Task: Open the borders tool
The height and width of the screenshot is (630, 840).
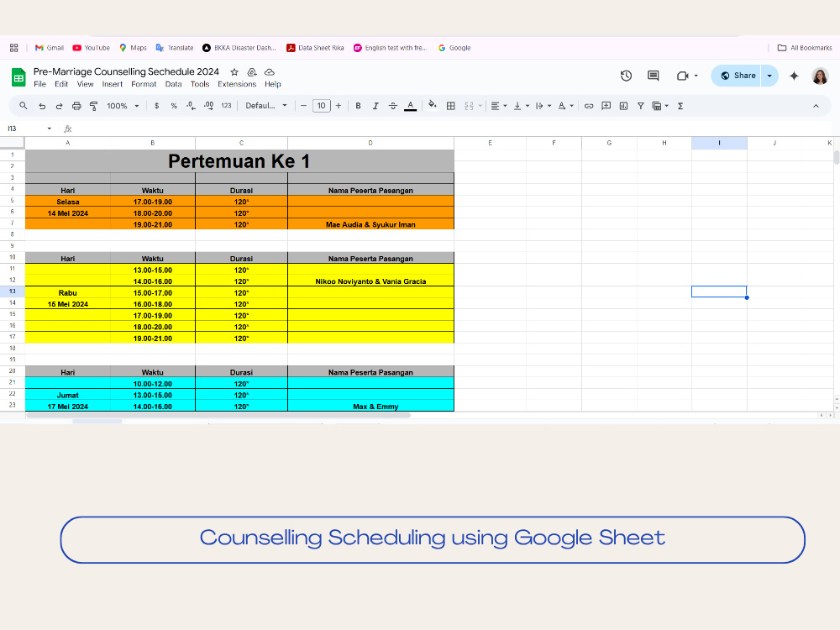Action: pyautogui.click(x=451, y=106)
